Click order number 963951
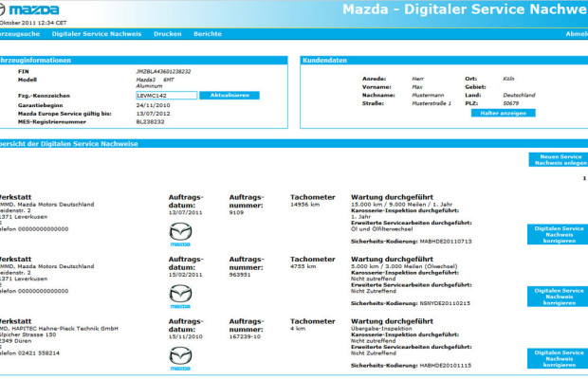 [240, 275]
